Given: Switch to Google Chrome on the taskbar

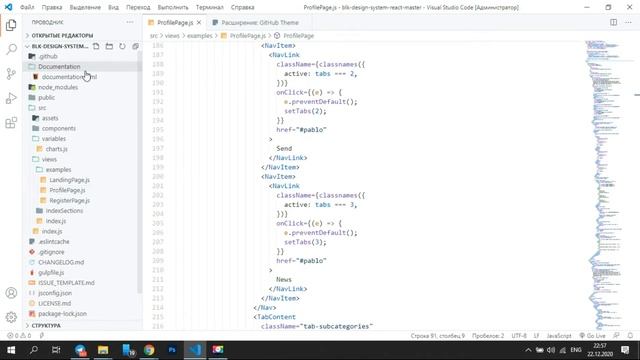Looking at the screenshot, I should point(149,350).
